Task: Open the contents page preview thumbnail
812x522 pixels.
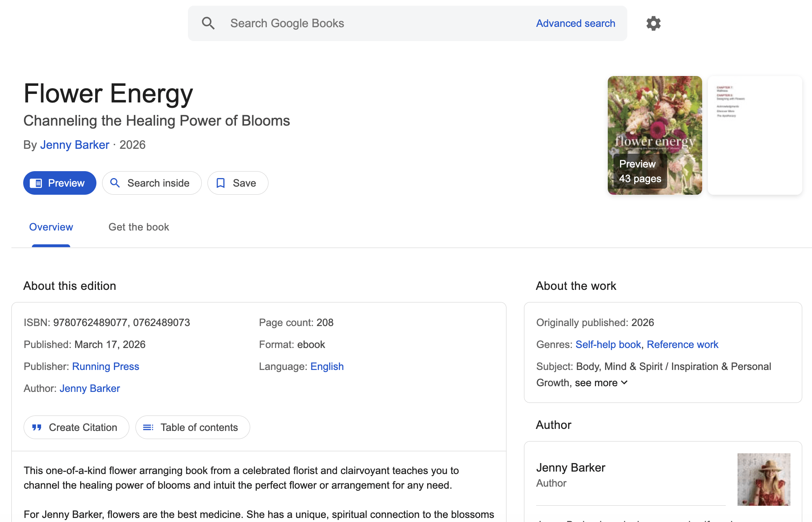Action: 755,135
